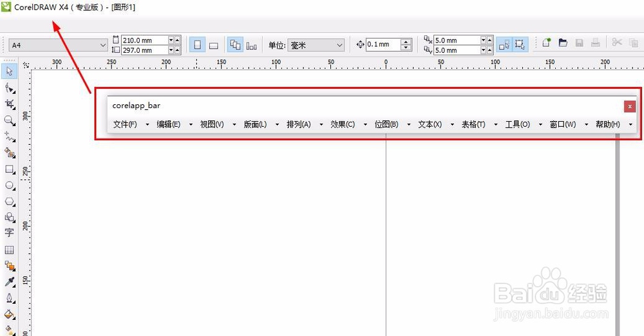Expand arrow next to 编辑(E)
The height and width of the screenshot is (336, 644).
[191, 124]
